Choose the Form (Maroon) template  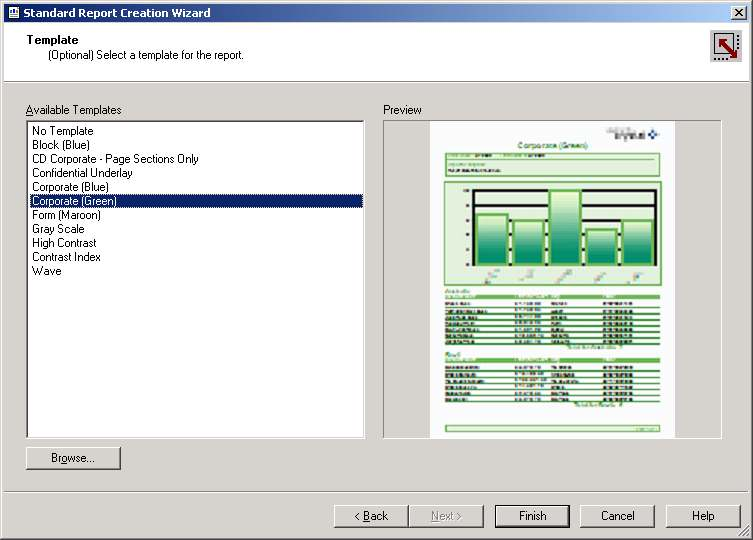[x=66, y=215]
